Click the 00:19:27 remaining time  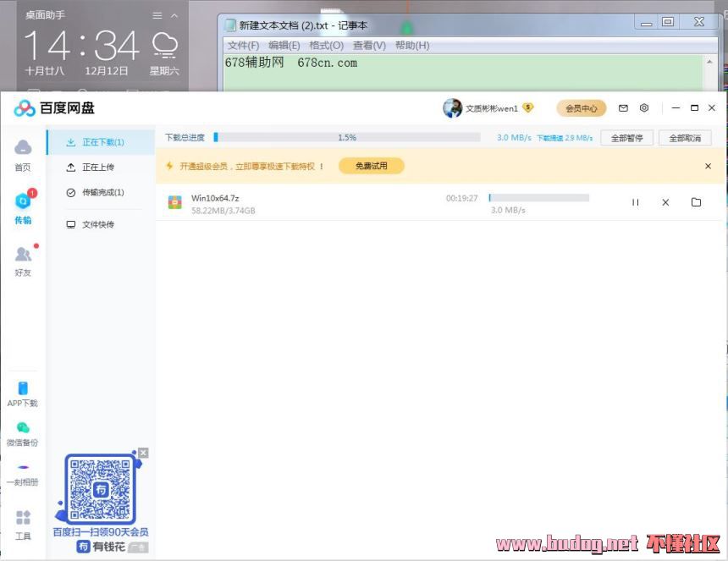click(461, 198)
